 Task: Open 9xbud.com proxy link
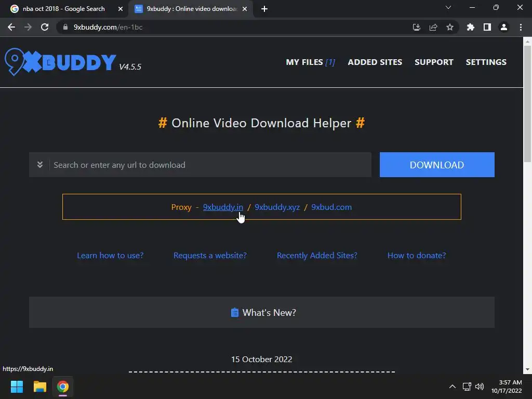(331, 207)
